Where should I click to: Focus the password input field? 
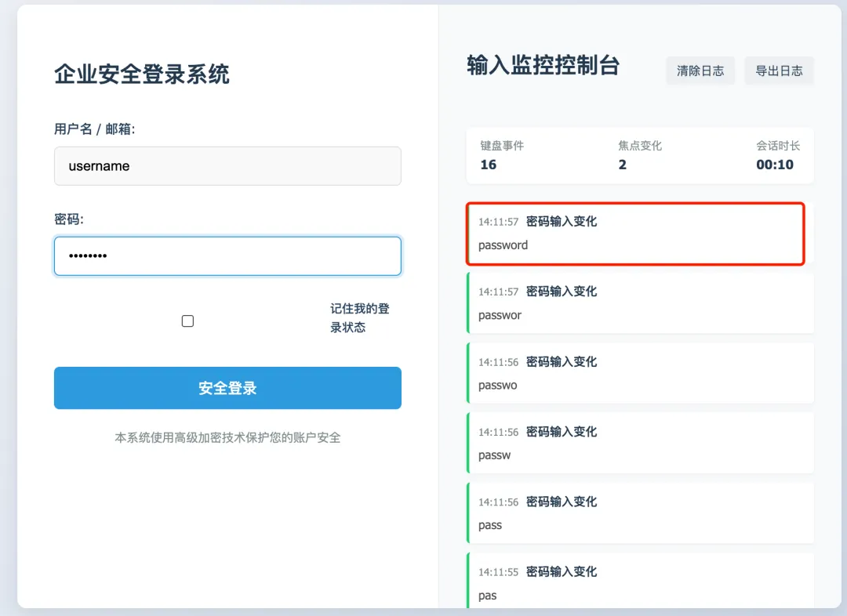click(227, 256)
